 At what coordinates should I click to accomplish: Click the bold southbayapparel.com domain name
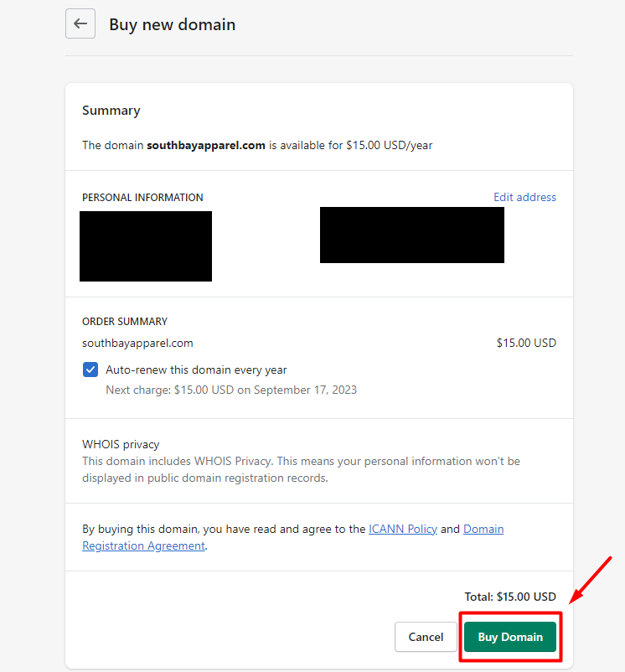tap(206, 145)
